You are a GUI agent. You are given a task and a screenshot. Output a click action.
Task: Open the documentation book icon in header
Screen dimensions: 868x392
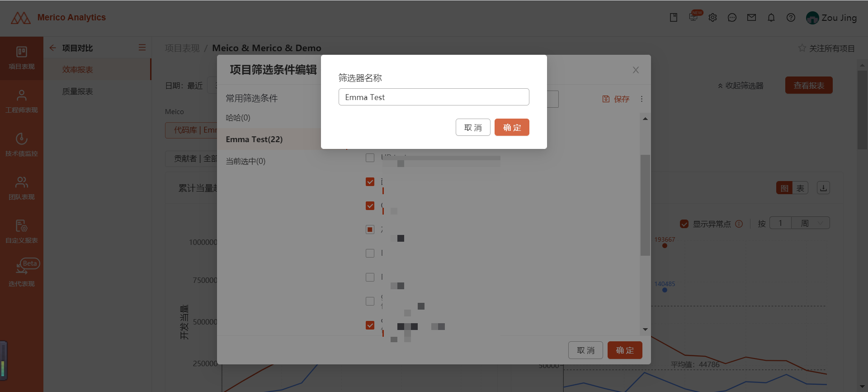(x=674, y=18)
